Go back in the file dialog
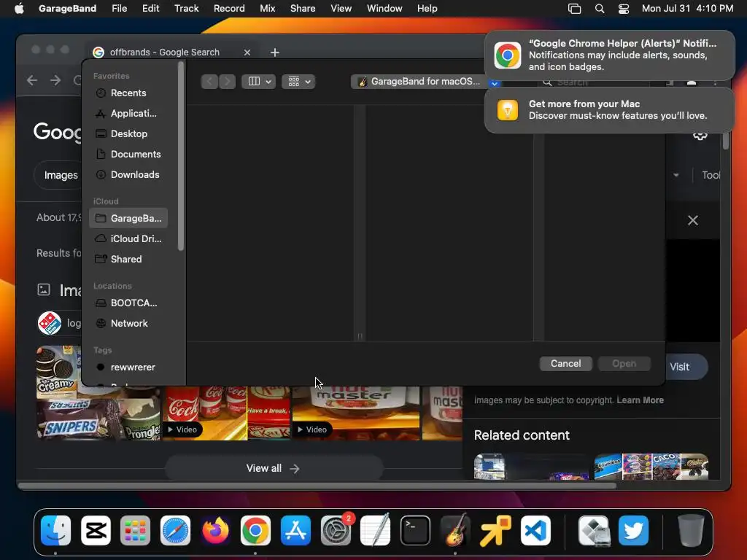The image size is (747, 560). pyautogui.click(x=209, y=82)
